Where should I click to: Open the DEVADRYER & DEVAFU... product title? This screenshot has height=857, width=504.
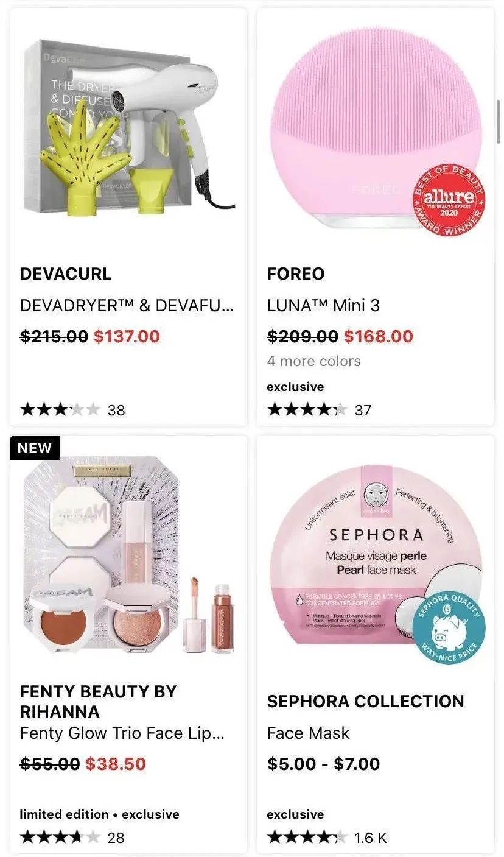tap(127, 305)
